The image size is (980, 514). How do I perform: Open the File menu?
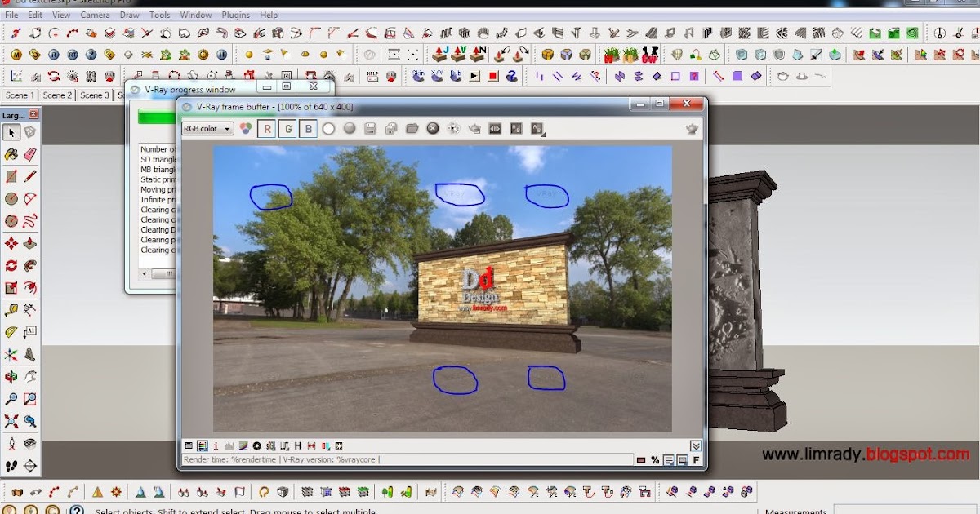pos(11,15)
